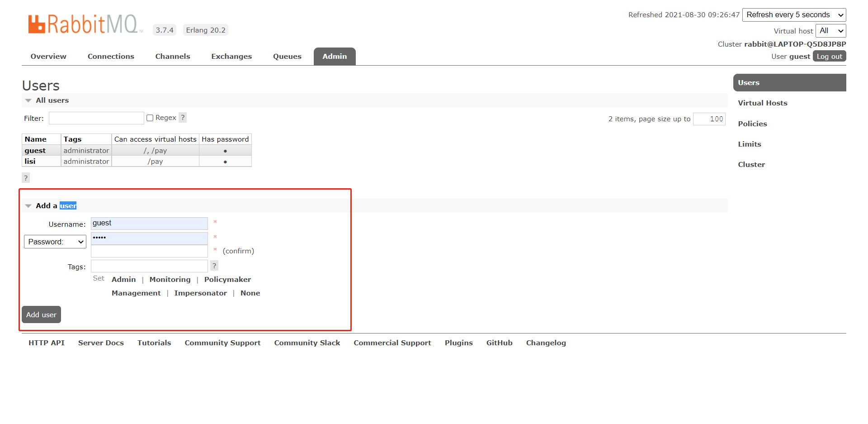Open the Virtual host dropdown

[831, 31]
